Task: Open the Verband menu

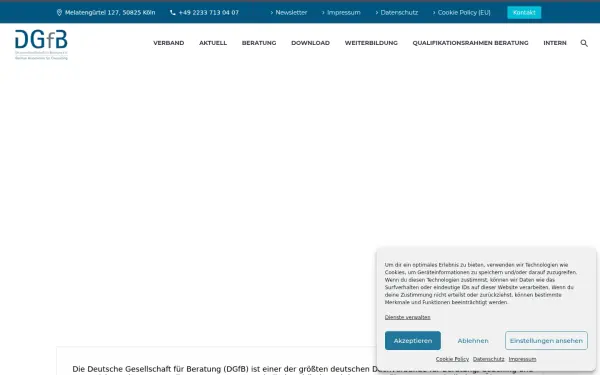Action: [x=169, y=43]
